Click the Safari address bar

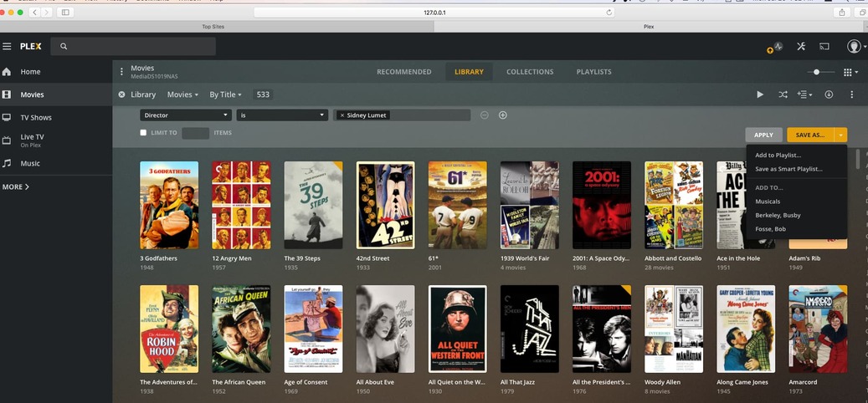pyautogui.click(x=434, y=13)
